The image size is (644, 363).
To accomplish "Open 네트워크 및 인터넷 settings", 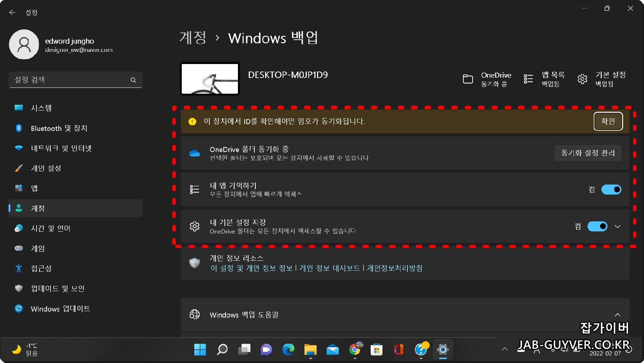I will [75, 148].
